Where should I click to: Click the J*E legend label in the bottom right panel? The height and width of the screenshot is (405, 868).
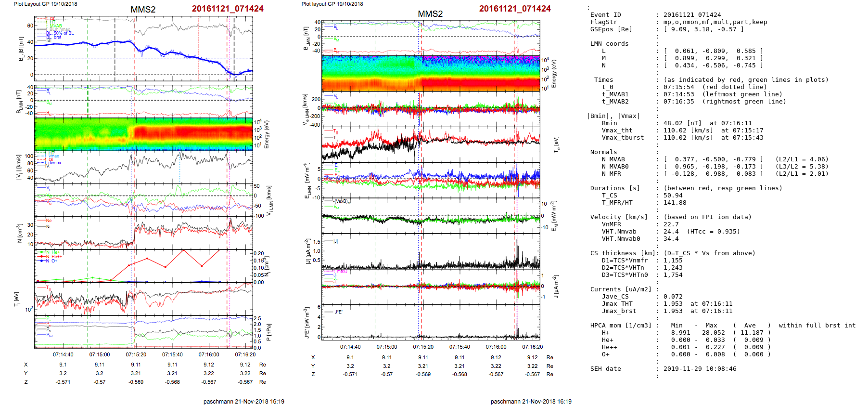(x=338, y=312)
